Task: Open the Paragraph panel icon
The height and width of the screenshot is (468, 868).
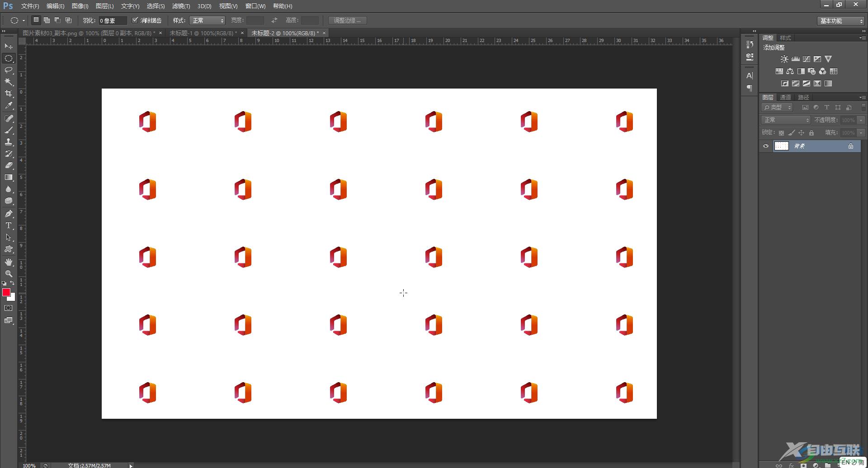Action: 750,88
